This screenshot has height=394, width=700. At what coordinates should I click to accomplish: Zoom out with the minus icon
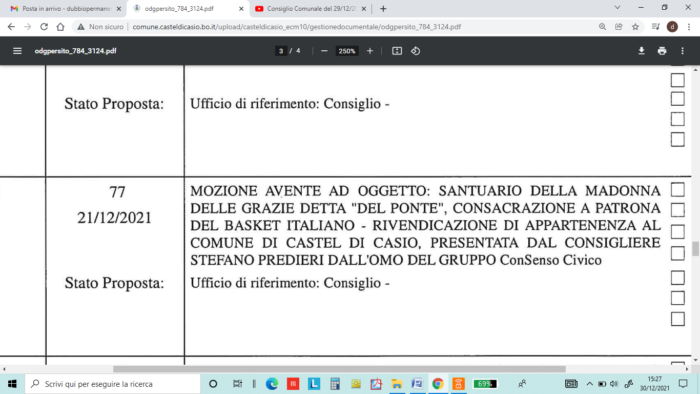pos(325,51)
